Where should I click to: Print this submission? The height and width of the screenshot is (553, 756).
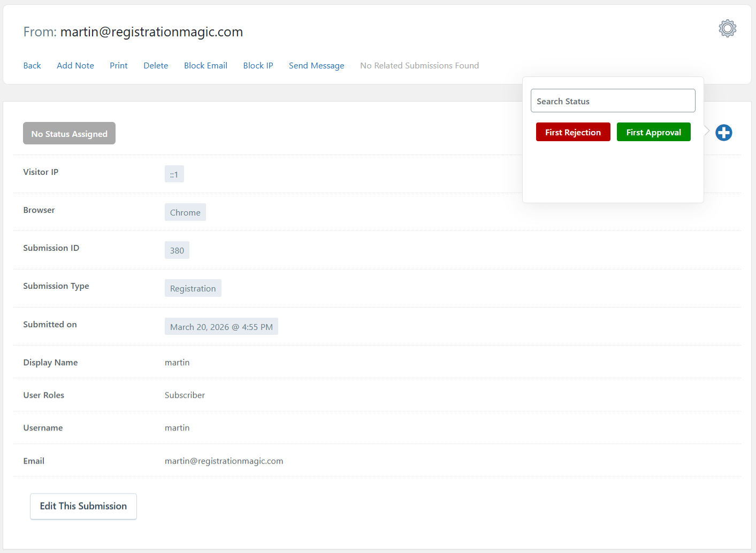[119, 66]
